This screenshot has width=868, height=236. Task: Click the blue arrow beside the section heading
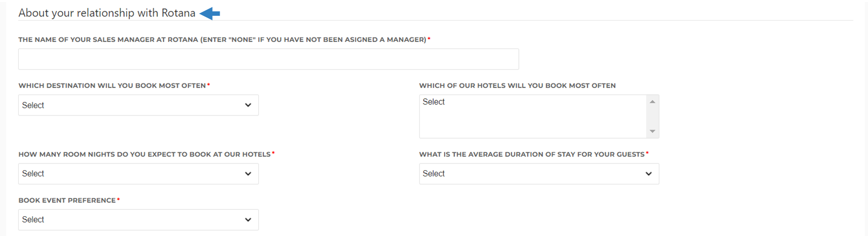point(210,13)
